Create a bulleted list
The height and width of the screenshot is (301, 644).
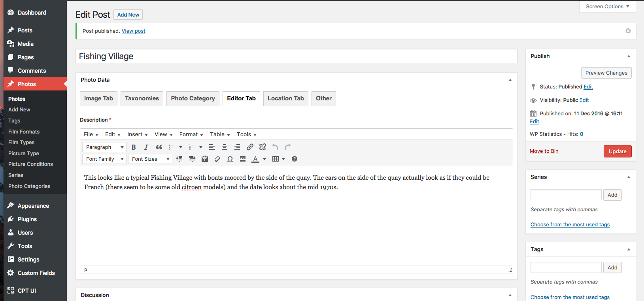(172, 147)
